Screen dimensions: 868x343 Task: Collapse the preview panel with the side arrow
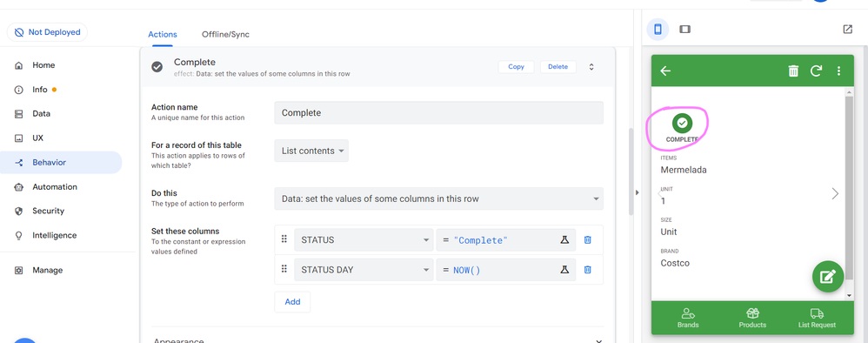point(637,192)
